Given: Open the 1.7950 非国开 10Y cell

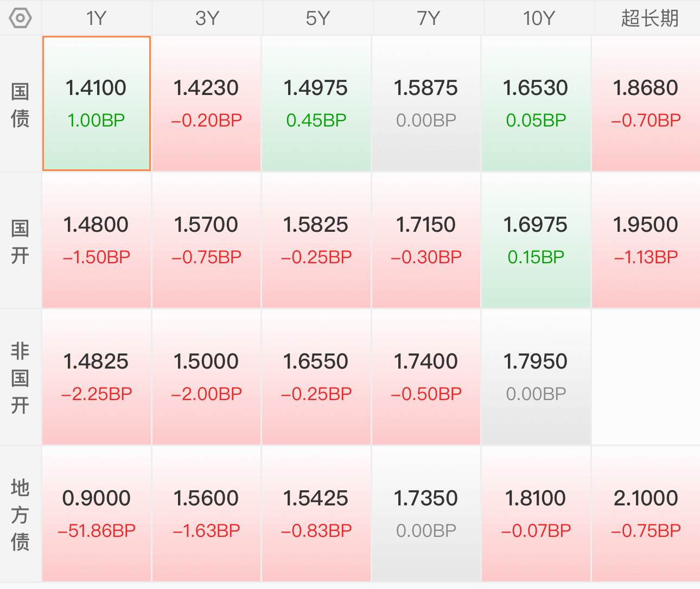Looking at the screenshot, I should (x=536, y=377).
